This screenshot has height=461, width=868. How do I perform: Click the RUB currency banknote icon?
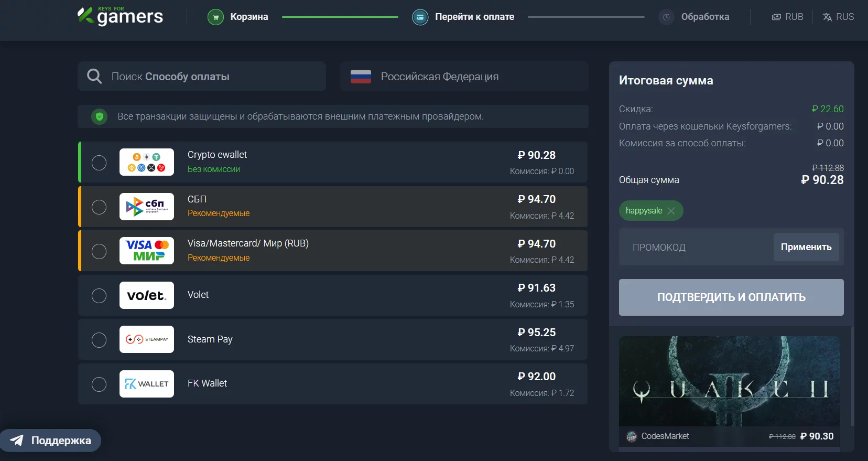776,17
